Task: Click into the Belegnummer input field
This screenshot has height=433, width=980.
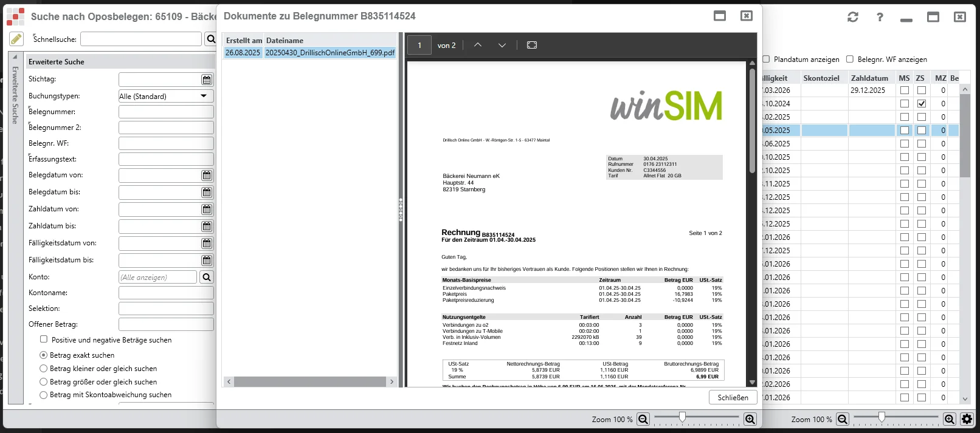Action: (x=166, y=112)
